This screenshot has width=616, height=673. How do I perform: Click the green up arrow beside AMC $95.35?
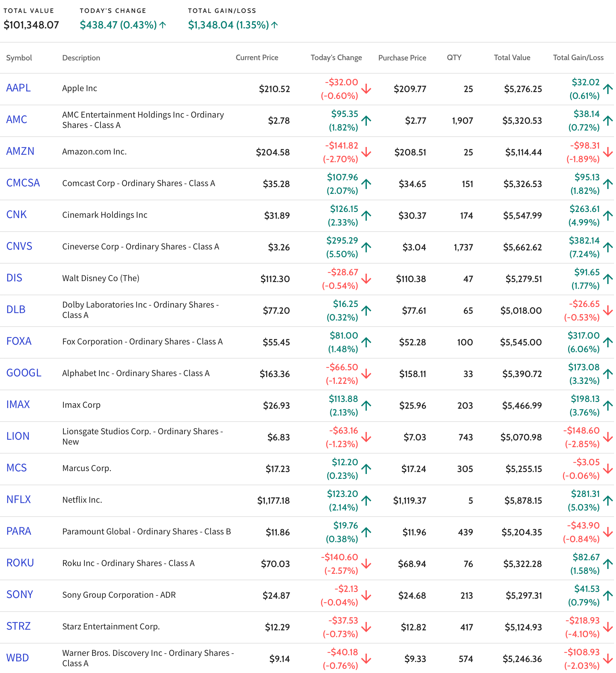[366, 121]
